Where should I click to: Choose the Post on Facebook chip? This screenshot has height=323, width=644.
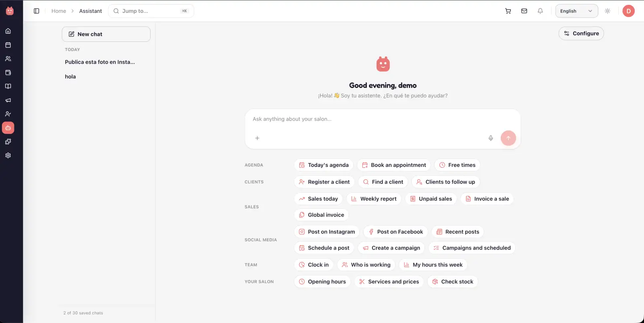coord(396,232)
